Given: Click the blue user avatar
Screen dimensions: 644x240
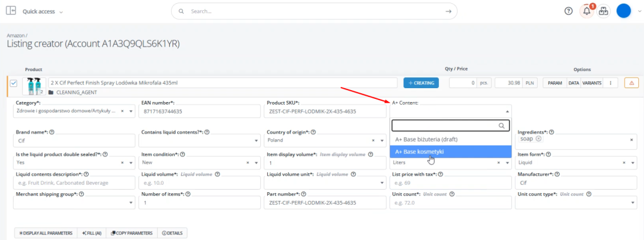Looking at the screenshot, I should [x=623, y=11].
